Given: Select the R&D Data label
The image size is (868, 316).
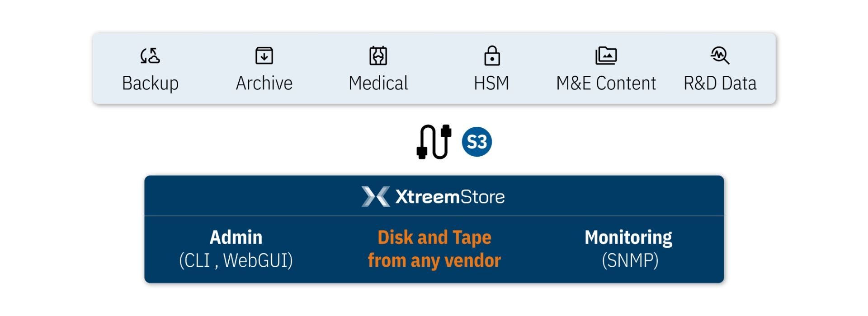Looking at the screenshot, I should pyautogui.click(x=720, y=84).
